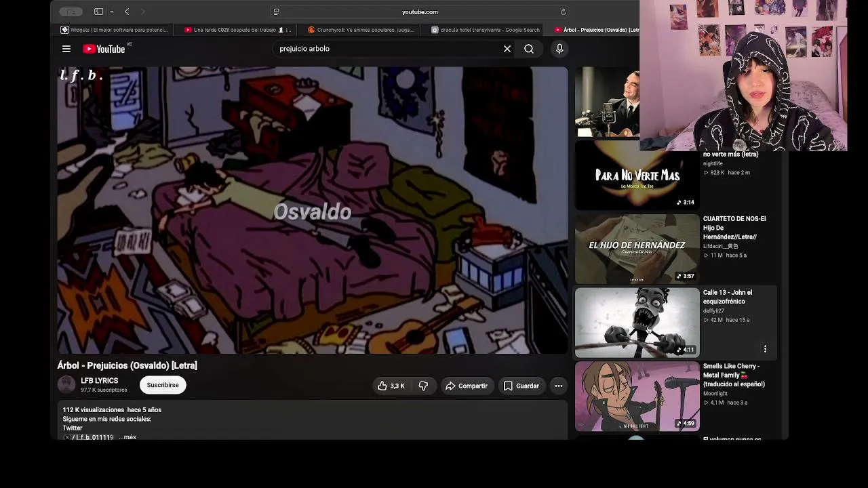Switch to the Widgets tab
The width and height of the screenshot is (868, 488).
click(114, 30)
